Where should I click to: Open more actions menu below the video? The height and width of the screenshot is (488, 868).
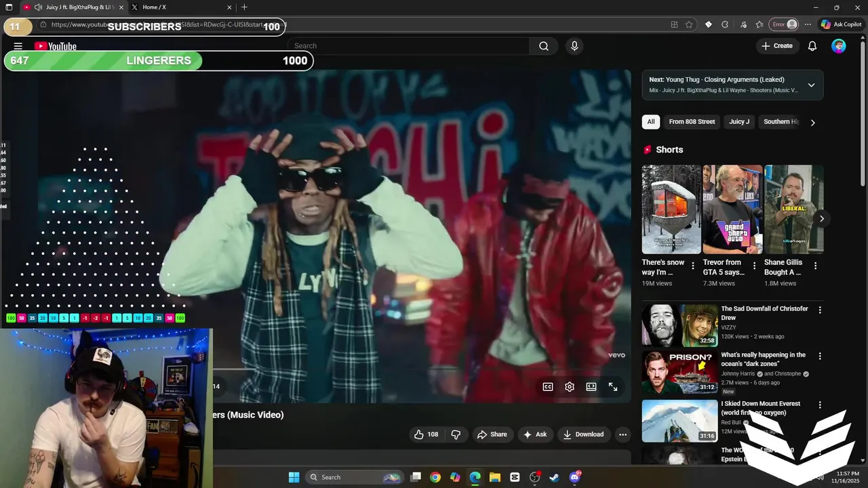[x=623, y=434]
